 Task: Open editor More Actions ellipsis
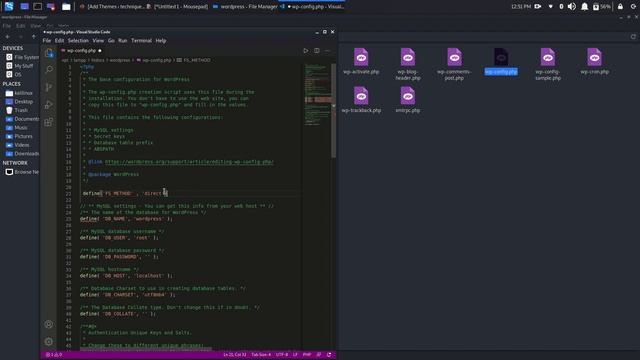tap(327, 51)
